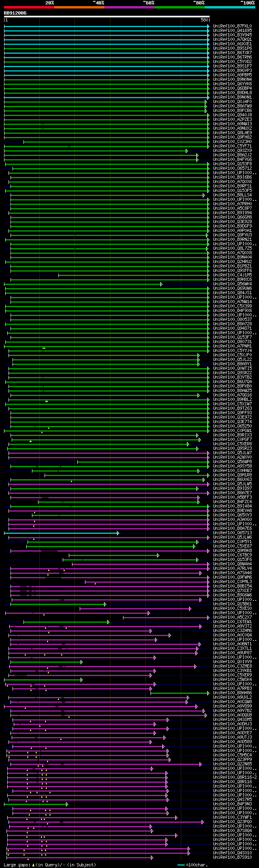Select the UniRef100_B6TXR7 label
The image size is (259, 868).
232,53
